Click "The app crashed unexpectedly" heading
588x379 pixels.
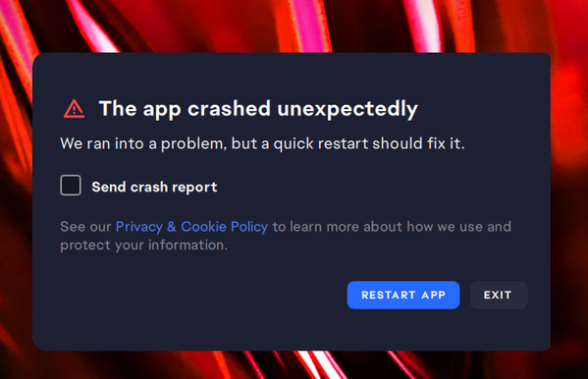(x=258, y=109)
